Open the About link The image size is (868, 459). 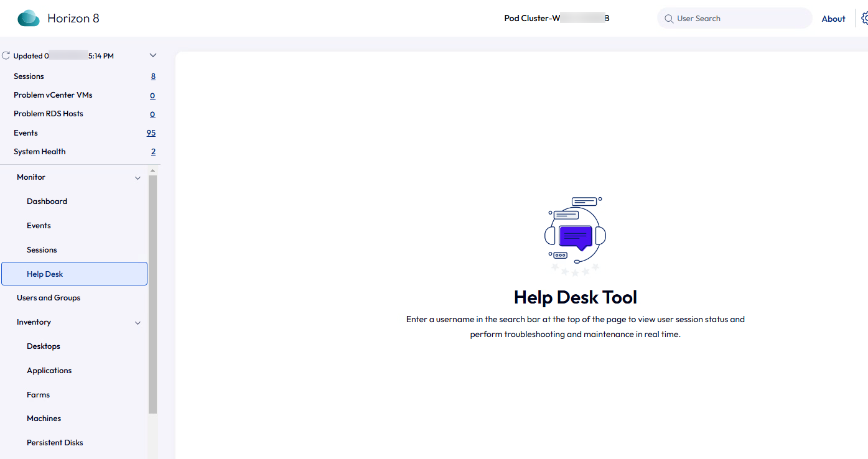coord(833,19)
